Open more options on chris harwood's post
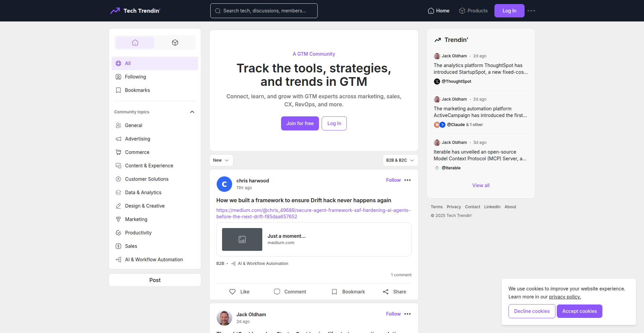 coord(408,180)
